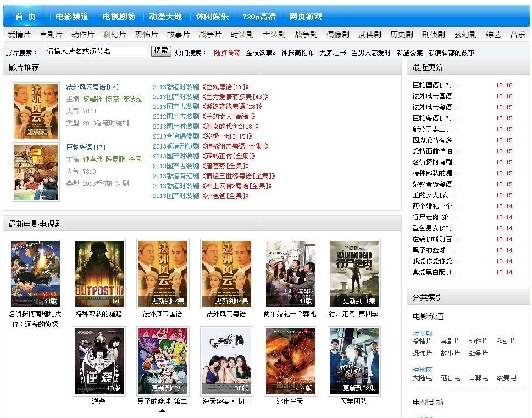
Task: Open the 720p高清 navigation tab
Action: click(259, 16)
